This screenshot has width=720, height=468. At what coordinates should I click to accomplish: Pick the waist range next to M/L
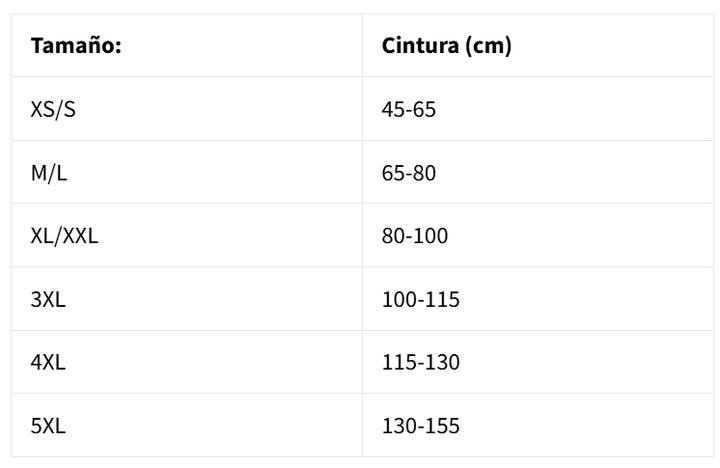409,173
